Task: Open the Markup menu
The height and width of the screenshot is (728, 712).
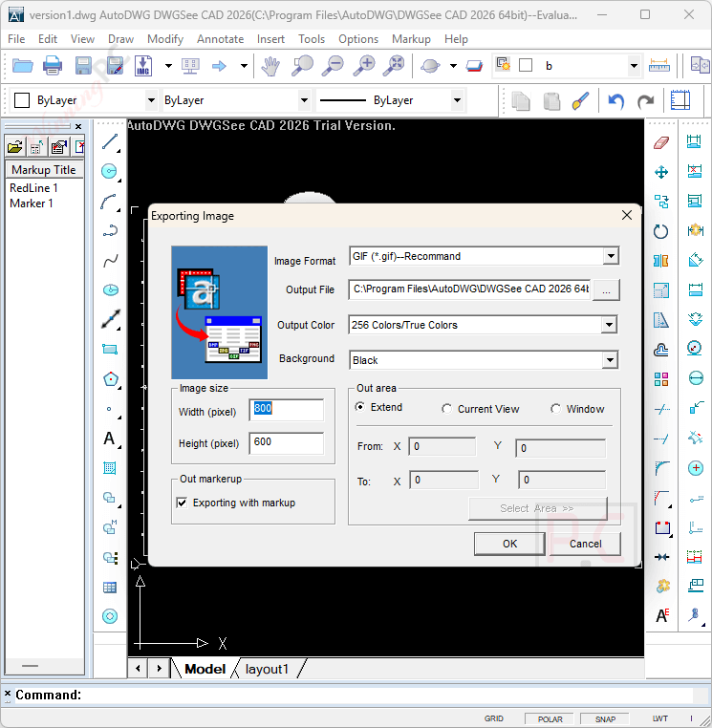Action: coord(411,39)
